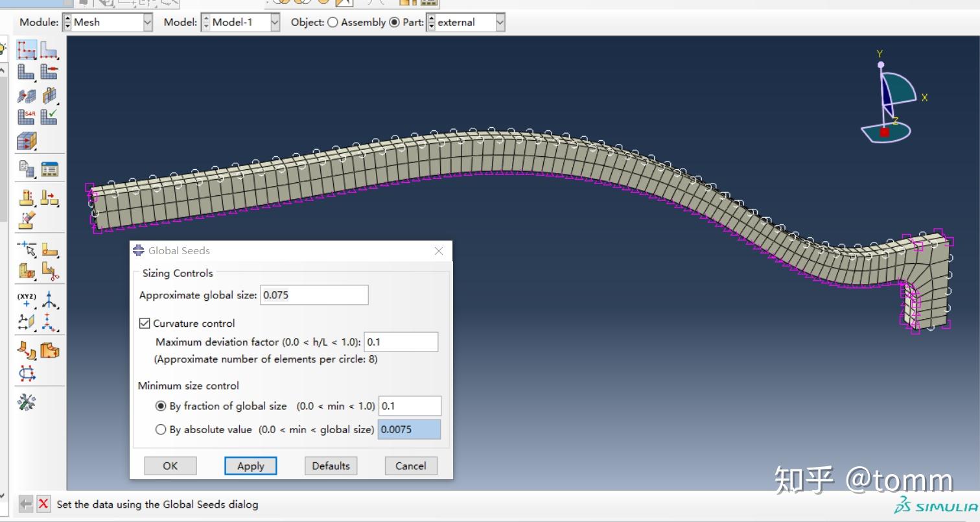The height and width of the screenshot is (522, 980).
Task: Uncheck the Curvature control checkbox
Action: tap(145, 323)
